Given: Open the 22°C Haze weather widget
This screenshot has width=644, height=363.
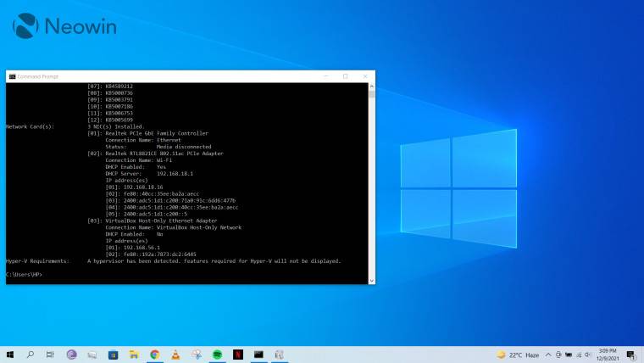Looking at the screenshot, I should [519, 355].
